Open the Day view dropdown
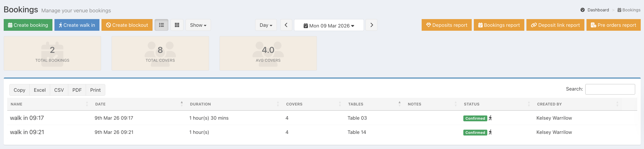 pos(266,25)
